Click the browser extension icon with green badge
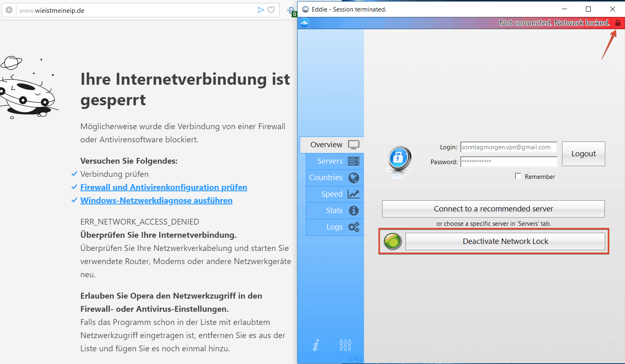Image resolution: width=625 pixels, height=364 pixels. (x=292, y=11)
